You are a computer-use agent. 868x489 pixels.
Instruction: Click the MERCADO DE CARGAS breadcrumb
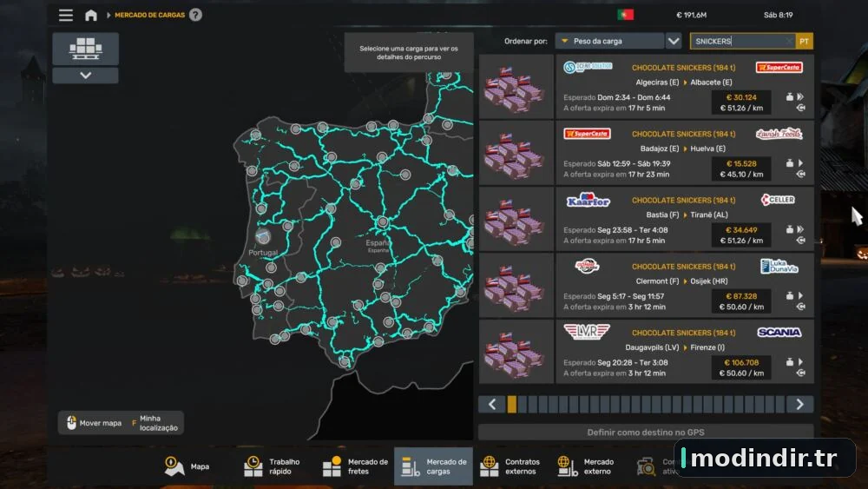[149, 15]
